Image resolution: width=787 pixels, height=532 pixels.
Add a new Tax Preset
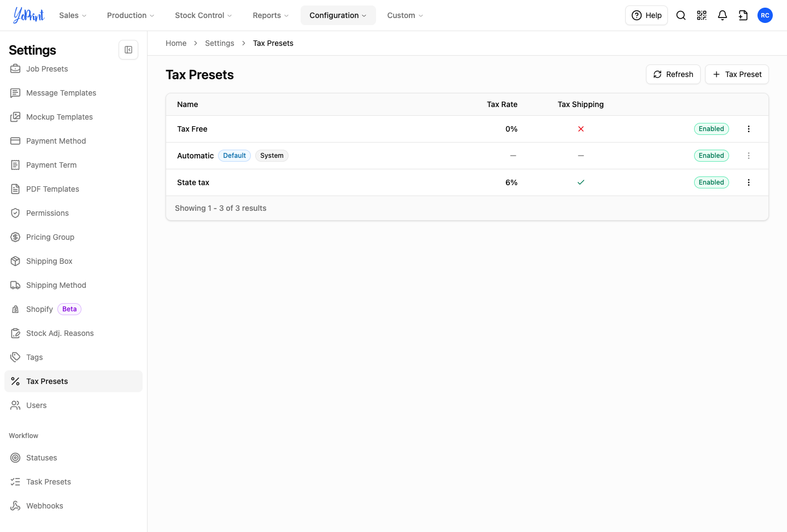click(x=737, y=74)
